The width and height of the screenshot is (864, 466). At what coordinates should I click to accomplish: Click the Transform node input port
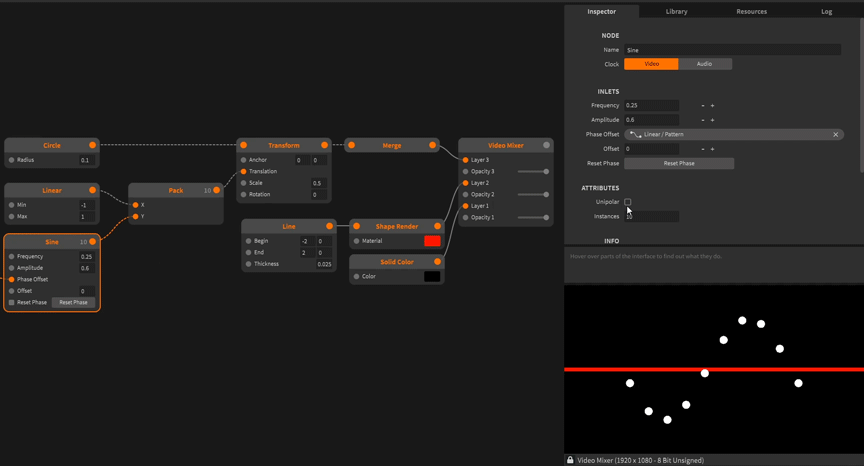click(x=244, y=145)
